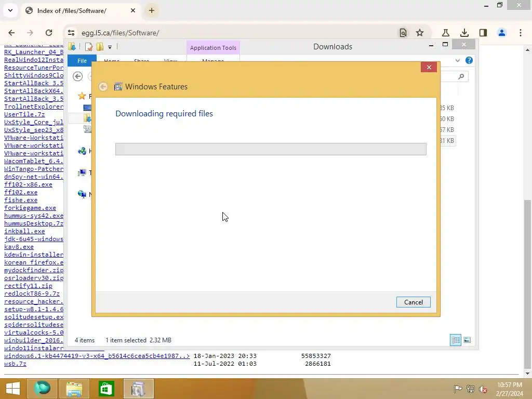The height and width of the screenshot is (399, 532).
Task: Open browser profile avatar
Action: pyautogui.click(x=502, y=33)
